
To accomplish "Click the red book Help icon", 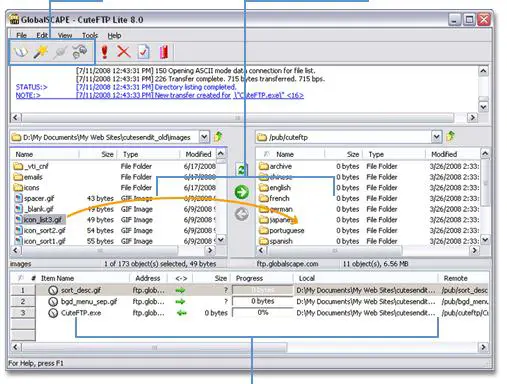I will coord(164,52).
